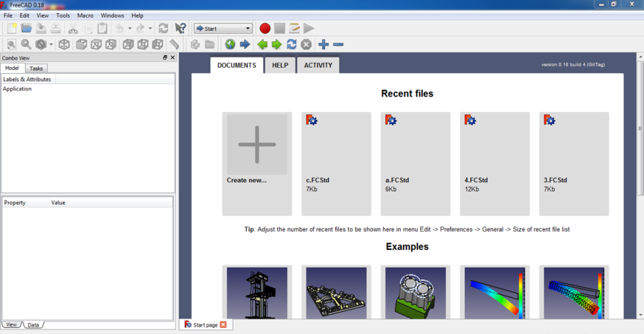Select the ACTIVITY tab on start page
The width and height of the screenshot is (644, 334).
pyautogui.click(x=318, y=66)
